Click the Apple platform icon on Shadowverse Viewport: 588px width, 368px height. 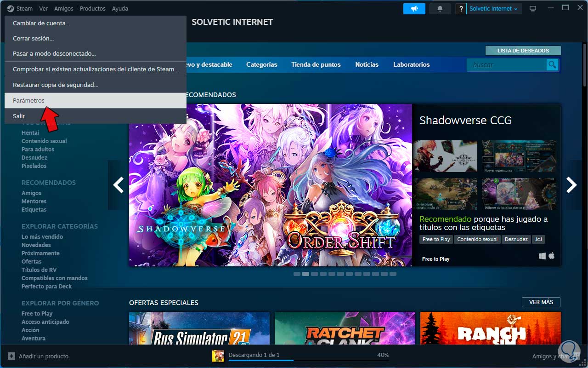click(552, 256)
